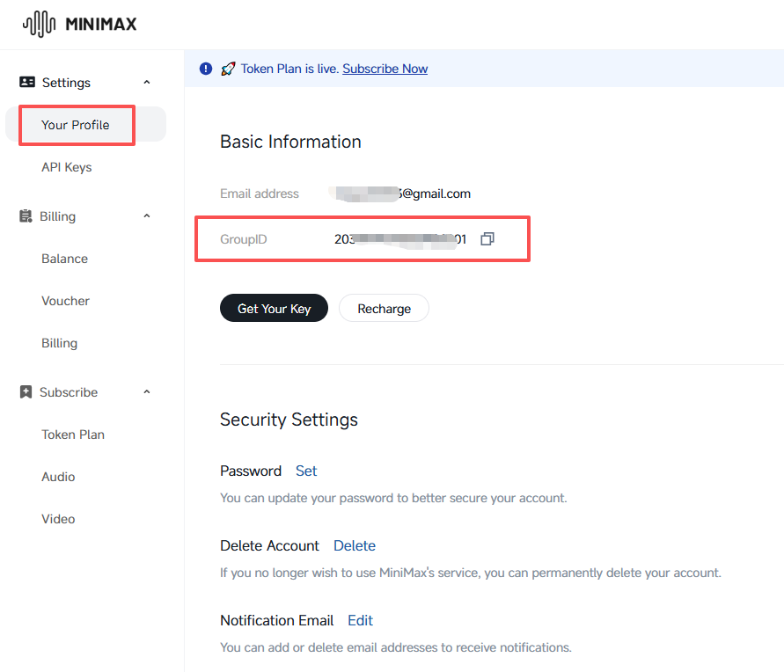Viewport: 784px width, 672px height.
Task: Click the Security Settings heading
Action: click(289, 420)
